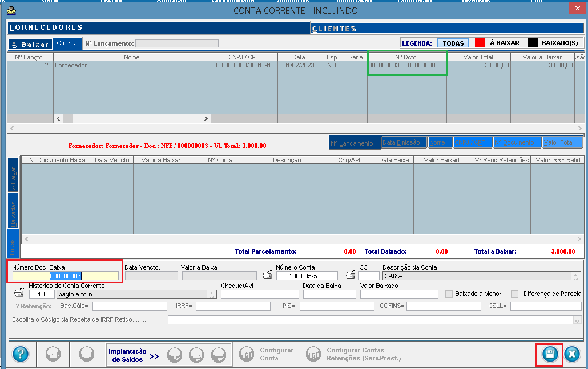
Task: Click the Cheque/Avl input field
Action: [260, 294]
